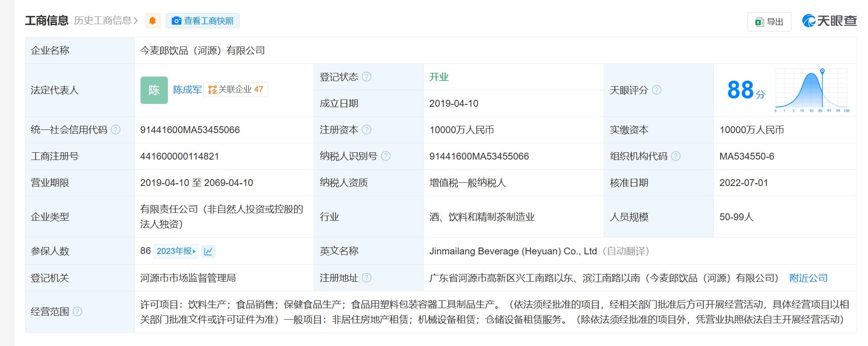868x346 pixels.
Task: Click approval date 2022-07-01
Action: click(743, 183)
